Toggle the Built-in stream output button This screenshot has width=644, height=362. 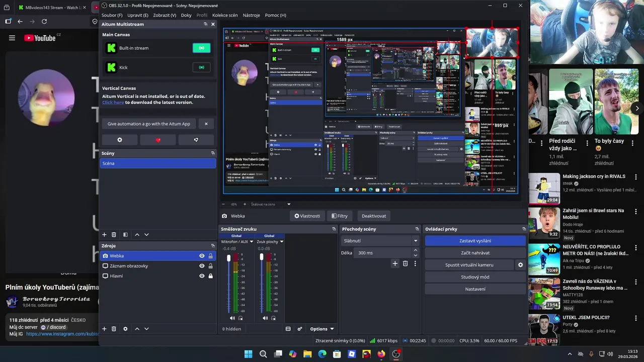tap(201, 48)
